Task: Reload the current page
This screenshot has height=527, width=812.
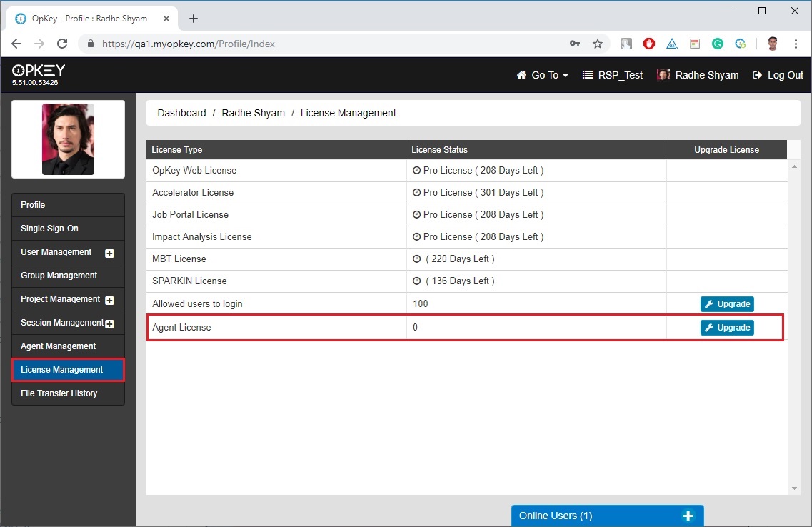Action: (x=62, y=44)
